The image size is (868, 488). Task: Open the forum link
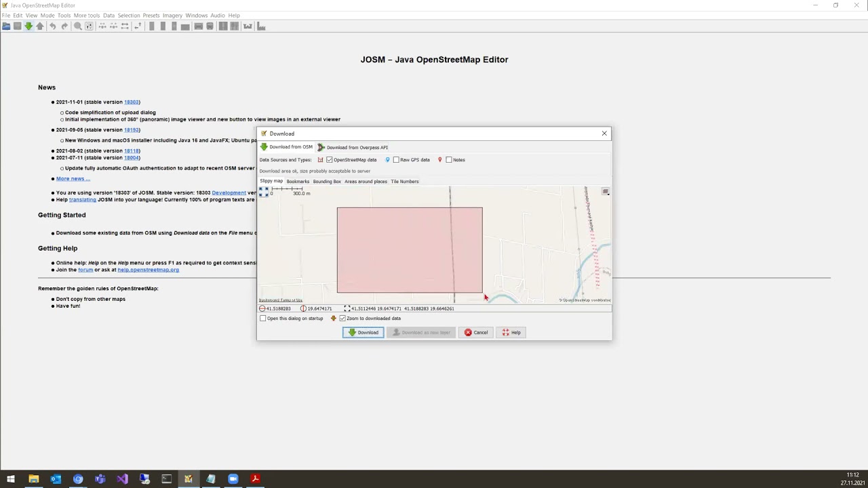pyautogui.click(x=85, y=270)
